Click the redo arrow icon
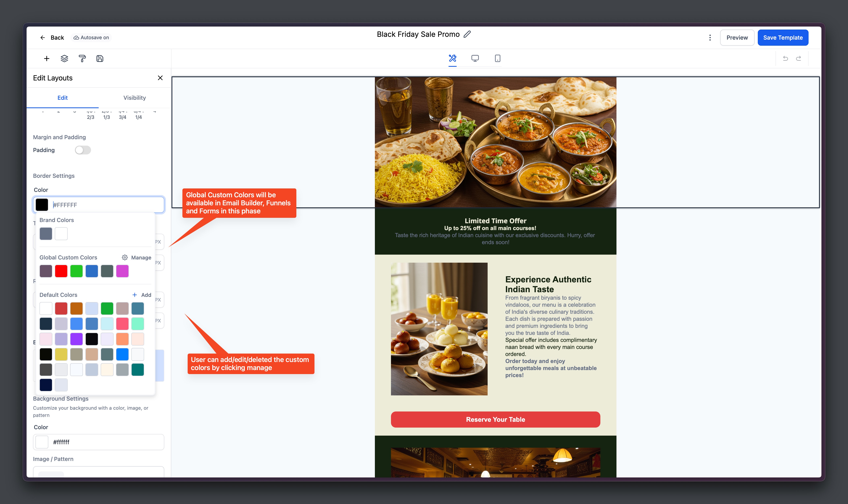Image resolution: width=848 pixels, height=504 pixels. (x=798, y=58)
